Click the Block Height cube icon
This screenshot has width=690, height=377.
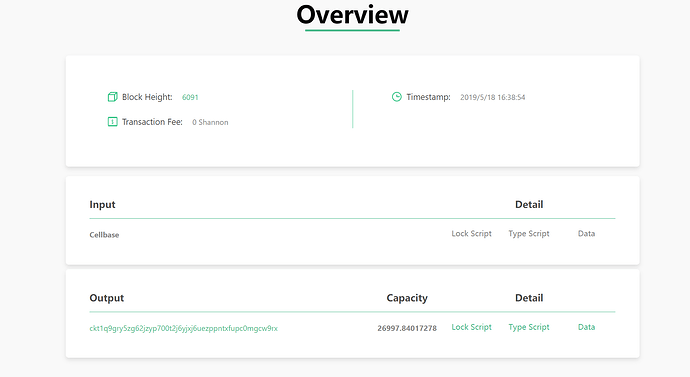(113, 97)
